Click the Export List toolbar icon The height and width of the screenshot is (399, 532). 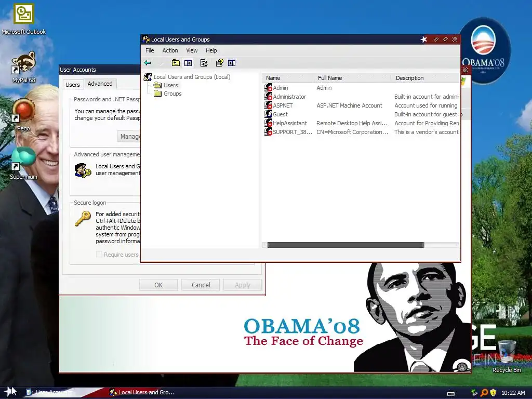coord(204,63)
